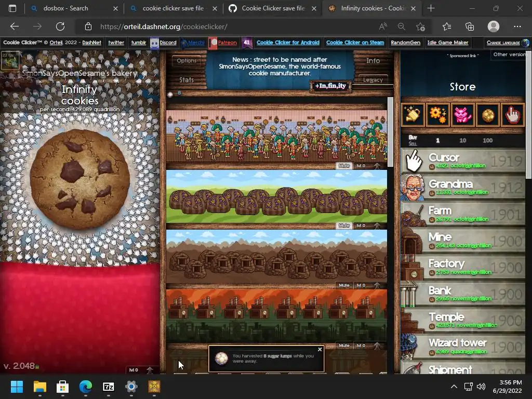532x399 pixels.
Task: Purchase a Bank building
Action: [x=463, y=294]
